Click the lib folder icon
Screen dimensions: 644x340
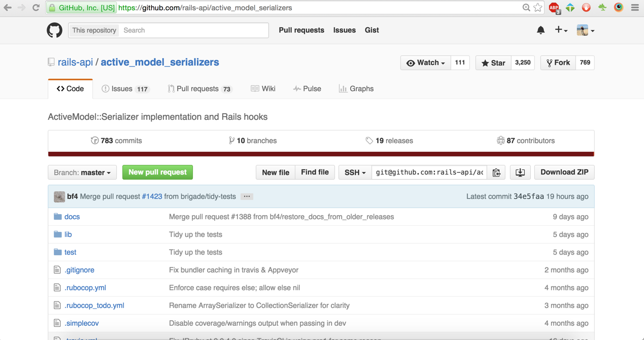58,234
